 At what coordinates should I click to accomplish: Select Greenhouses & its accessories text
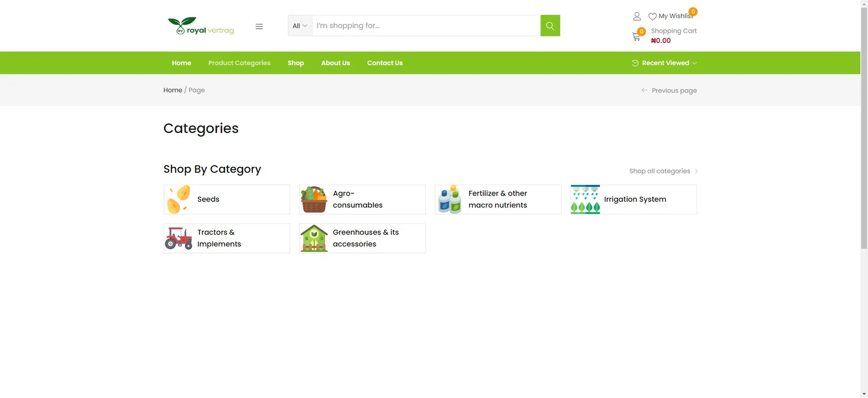click(366, 238)
